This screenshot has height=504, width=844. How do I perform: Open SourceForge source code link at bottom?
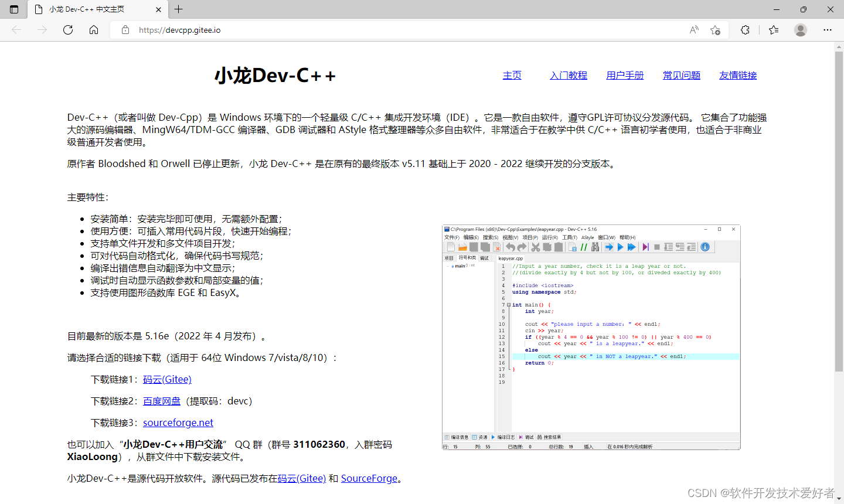click(x=369, y=479)
